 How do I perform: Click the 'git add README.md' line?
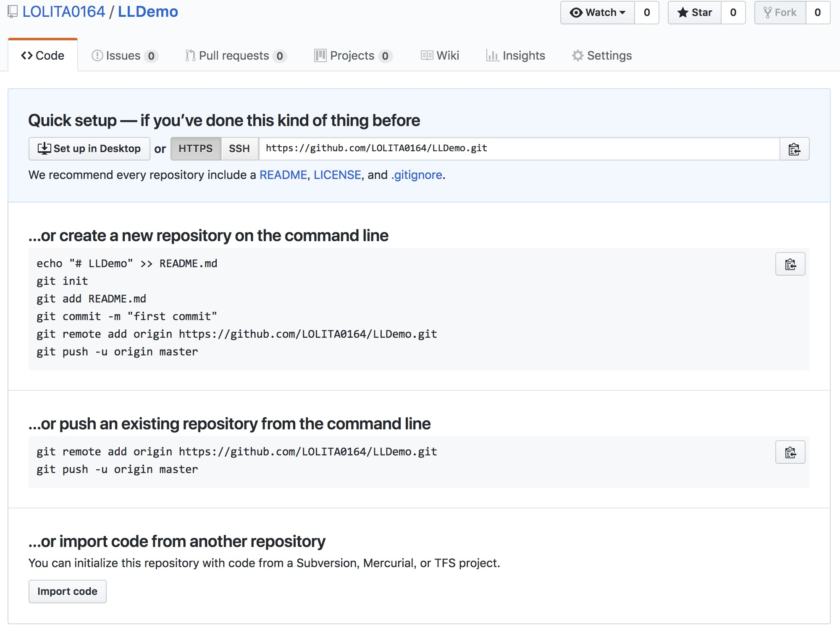pyautogui.click(x=91, y=299)
